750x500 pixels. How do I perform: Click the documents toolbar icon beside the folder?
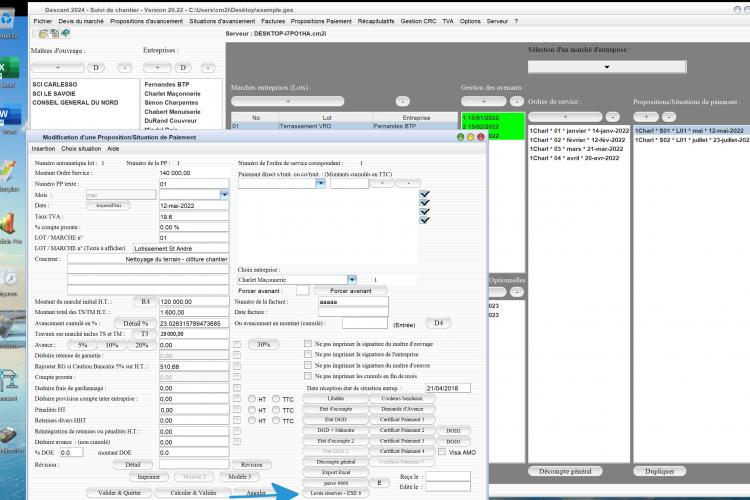(55, 33)
